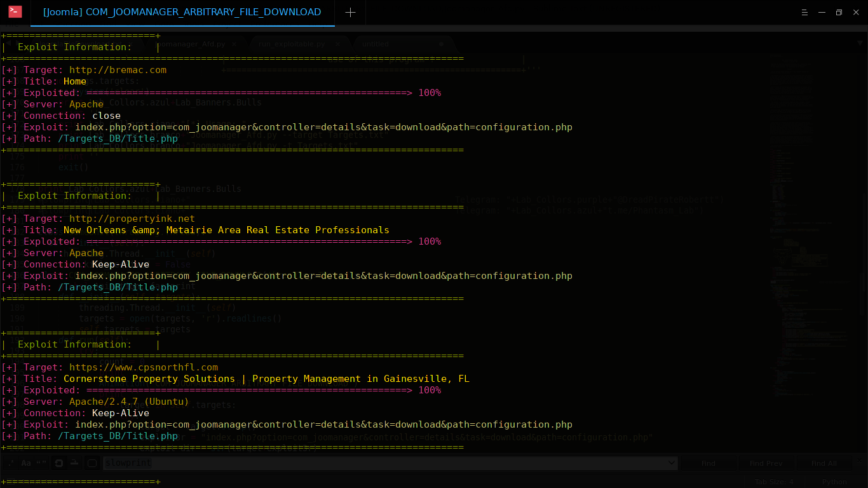This screenshot has height=488, width=868.
Task: Click 'Apache/2.4.7 (Ubuntu)' server text
Action: [129, 402]
